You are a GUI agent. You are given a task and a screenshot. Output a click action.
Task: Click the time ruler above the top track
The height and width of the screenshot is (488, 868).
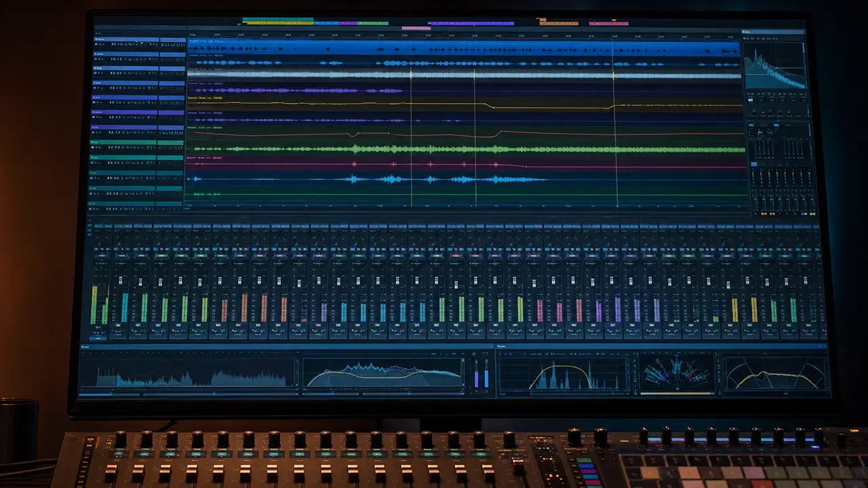click(x=463, y=35)
